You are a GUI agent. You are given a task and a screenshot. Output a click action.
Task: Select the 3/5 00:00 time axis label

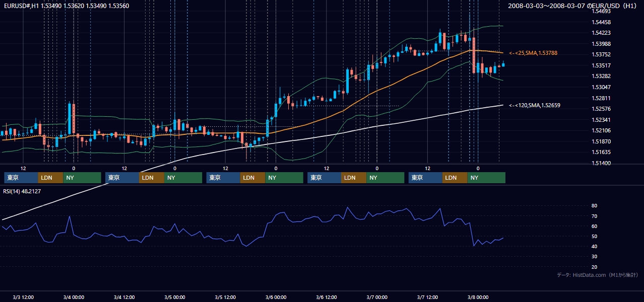click(175, 297)
